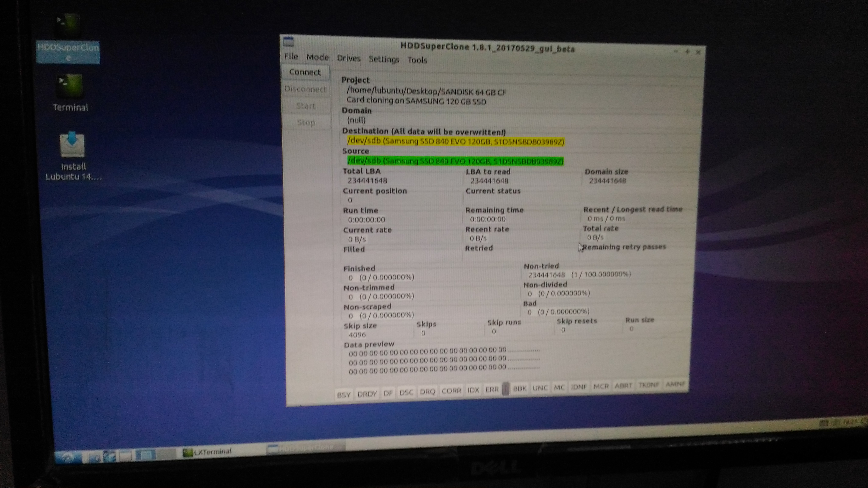
Task: Click the Skip resets count value
Action: 563,330
